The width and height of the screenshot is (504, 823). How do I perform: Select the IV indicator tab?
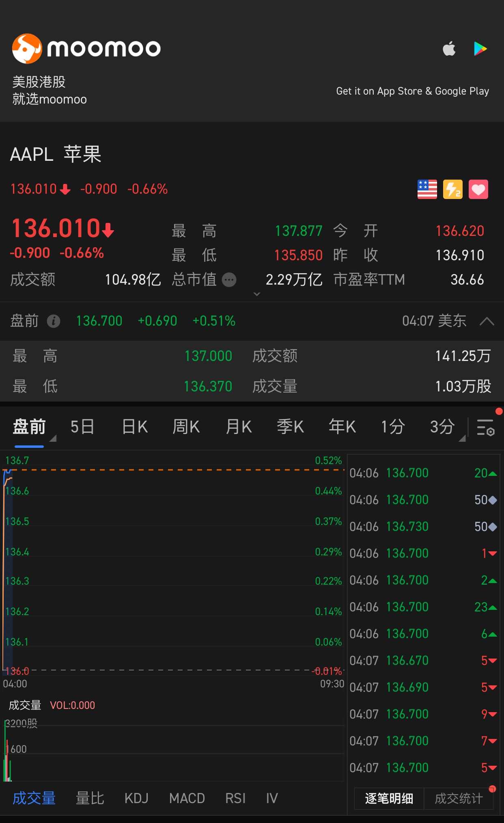pos(272,798)
